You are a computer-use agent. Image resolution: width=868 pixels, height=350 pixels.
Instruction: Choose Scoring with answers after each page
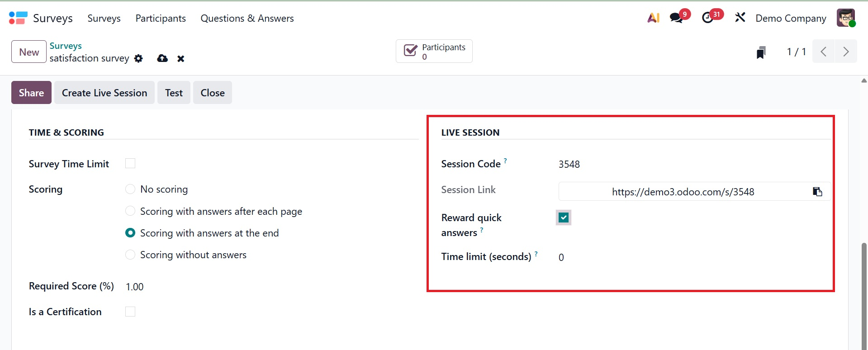(130, 211)
